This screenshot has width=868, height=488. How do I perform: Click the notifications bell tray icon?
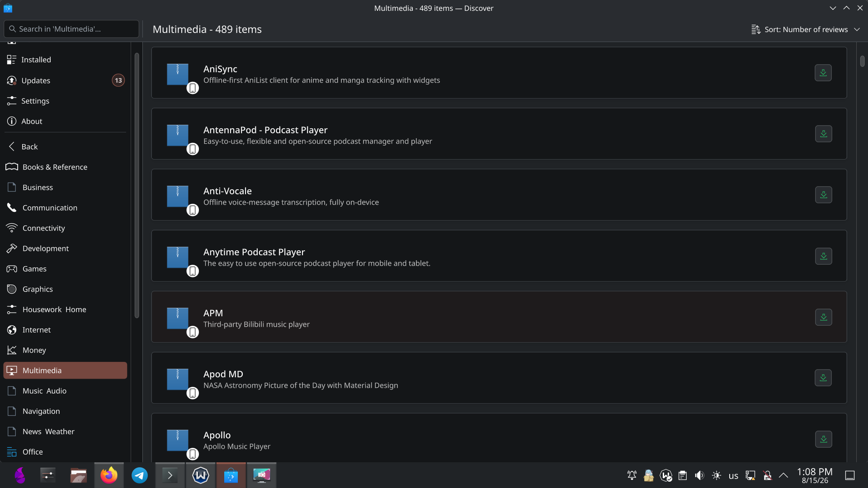point(632,475)
